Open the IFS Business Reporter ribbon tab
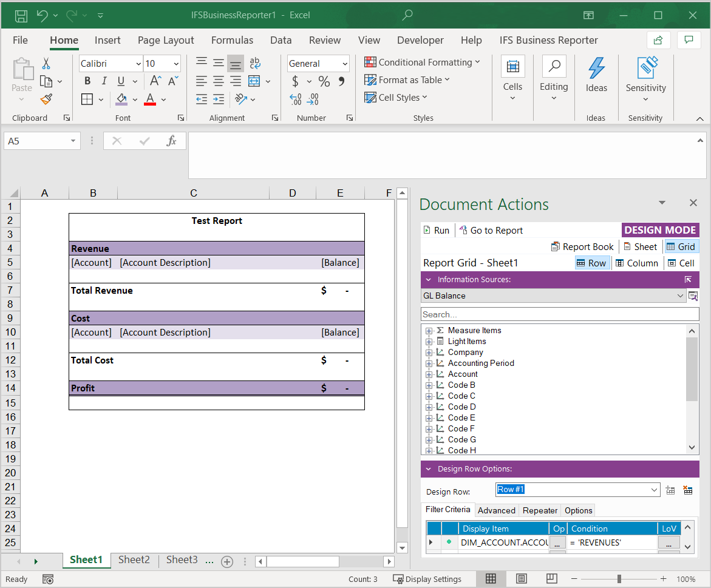The height and width of the screenshot is (588, 711). tap(548, 40)
